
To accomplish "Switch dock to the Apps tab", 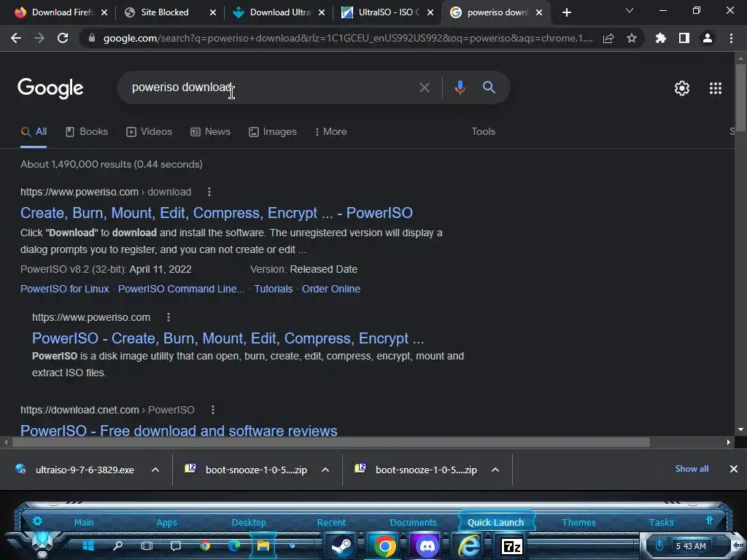I will point(166,522).
